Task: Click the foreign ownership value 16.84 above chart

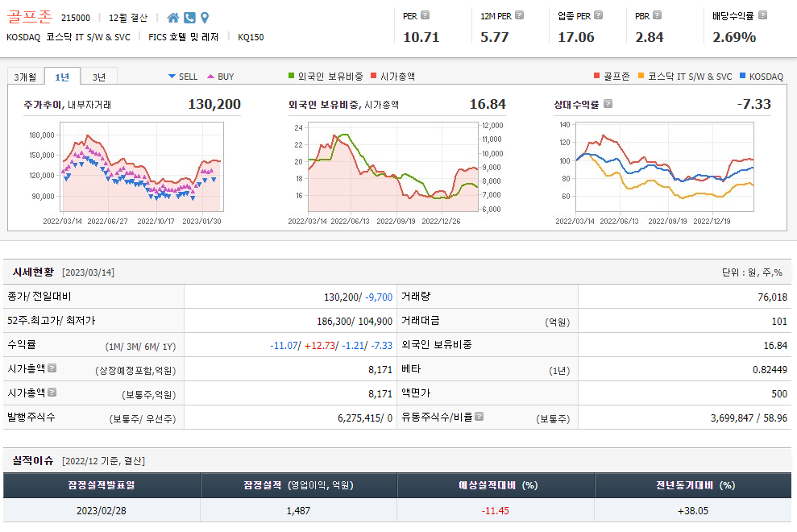Action: 488,104
